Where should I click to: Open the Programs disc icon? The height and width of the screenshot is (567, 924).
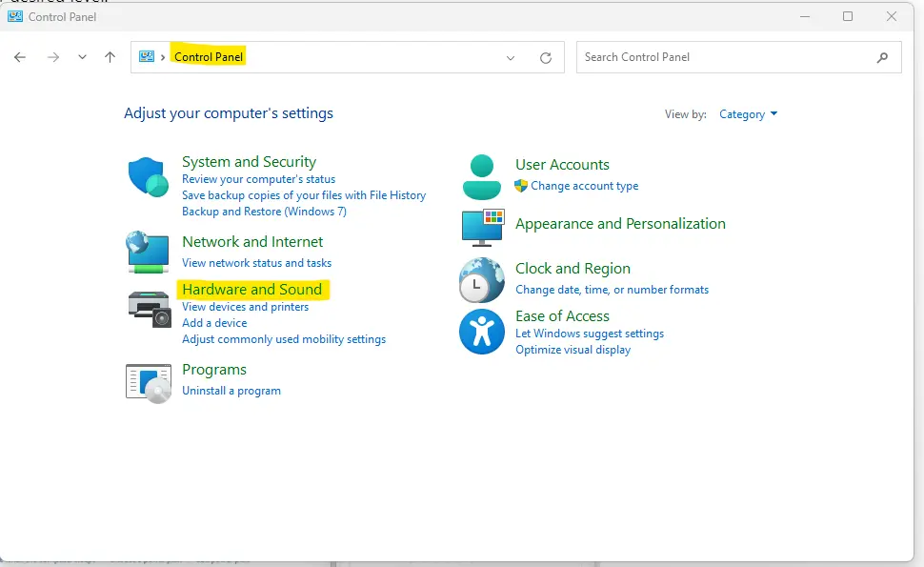(149, 383)
